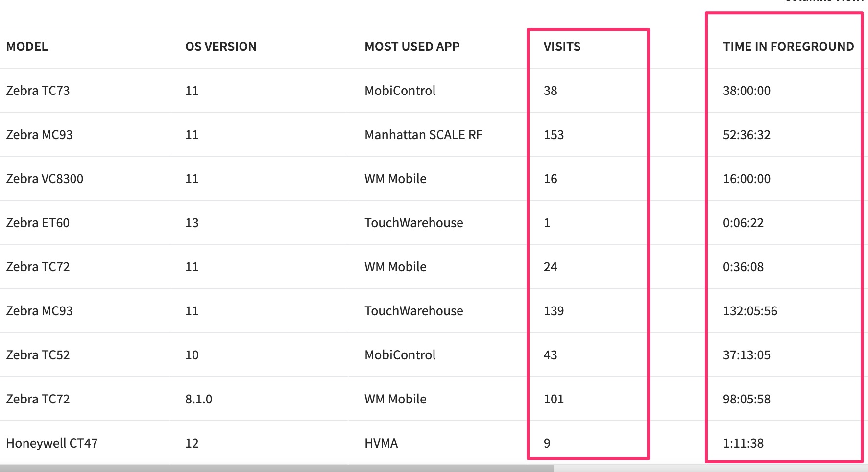The height and width of the screenshot is (472, 868).
Task: Click the Zebra TC52 model cell
Action: pyautogui.click(x=38, y=355)
